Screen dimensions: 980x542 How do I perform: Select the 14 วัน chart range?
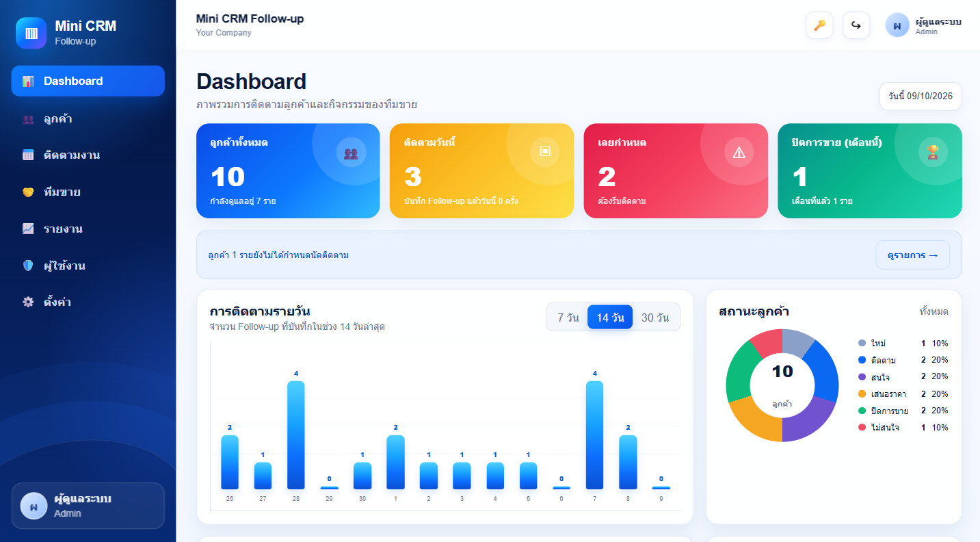[610, 318]
